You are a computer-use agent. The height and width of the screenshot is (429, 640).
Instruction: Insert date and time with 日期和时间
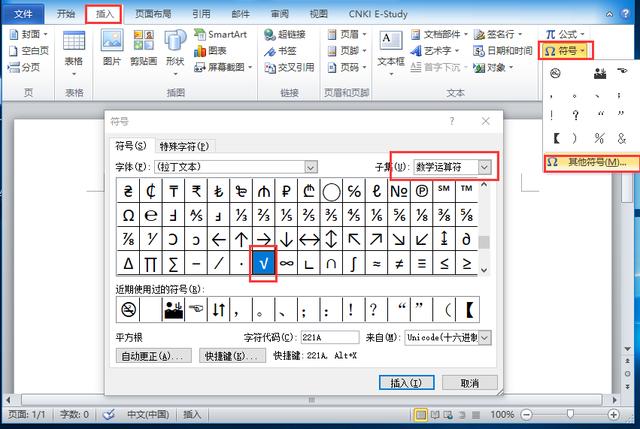502,51
